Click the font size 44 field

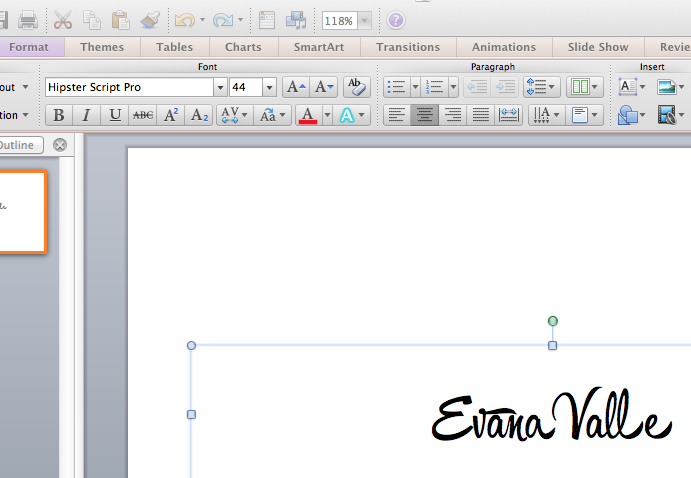click(x=246, y=87)
